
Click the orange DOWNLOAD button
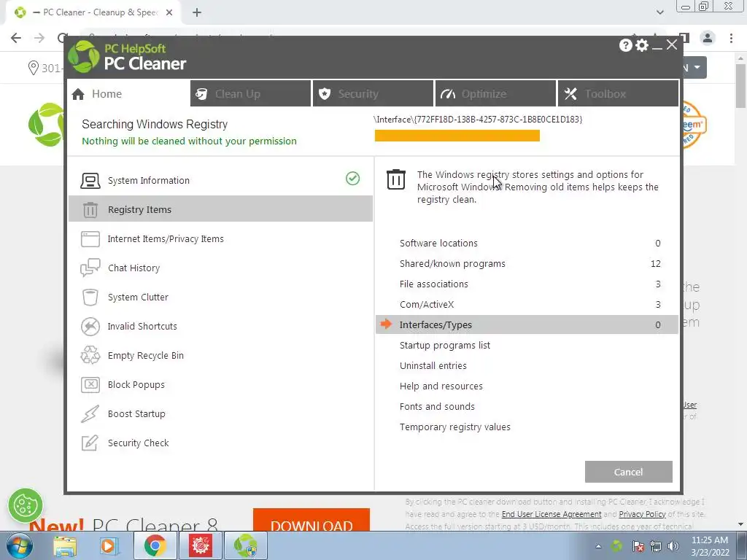coord(311,520)
